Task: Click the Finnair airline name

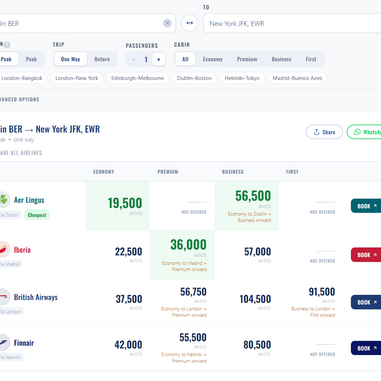Action: point(24,343)
